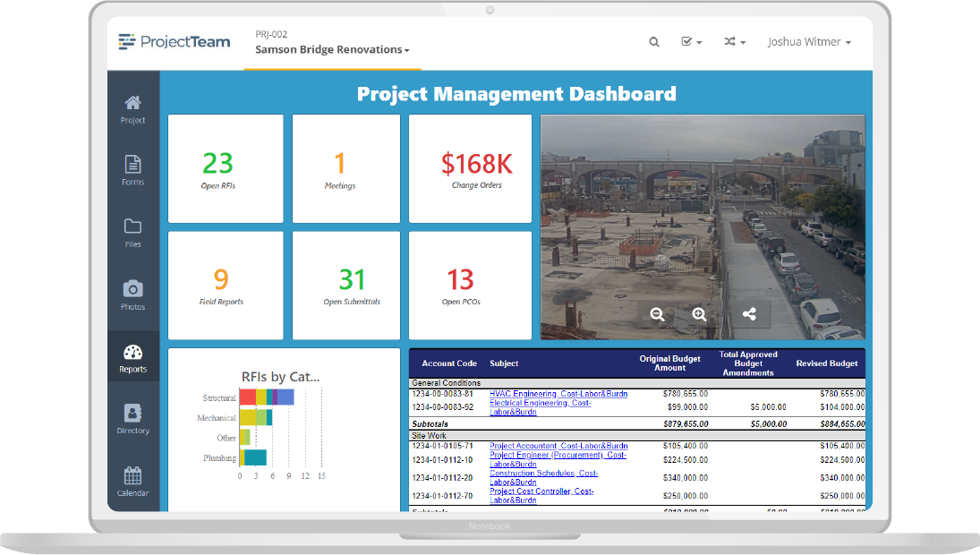Click the search magnifier icon
Image resolution: width=980 pixels, height=555 pixels.
[x=653, y=42]
